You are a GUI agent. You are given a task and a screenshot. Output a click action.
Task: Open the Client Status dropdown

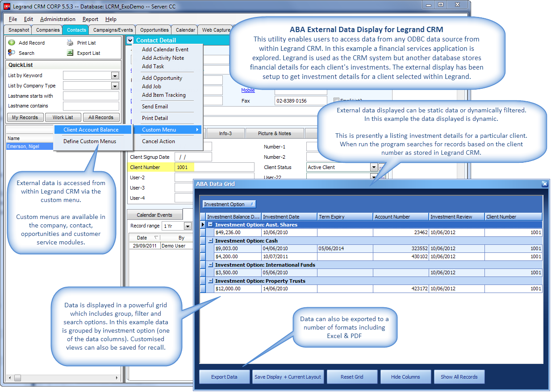374,167
